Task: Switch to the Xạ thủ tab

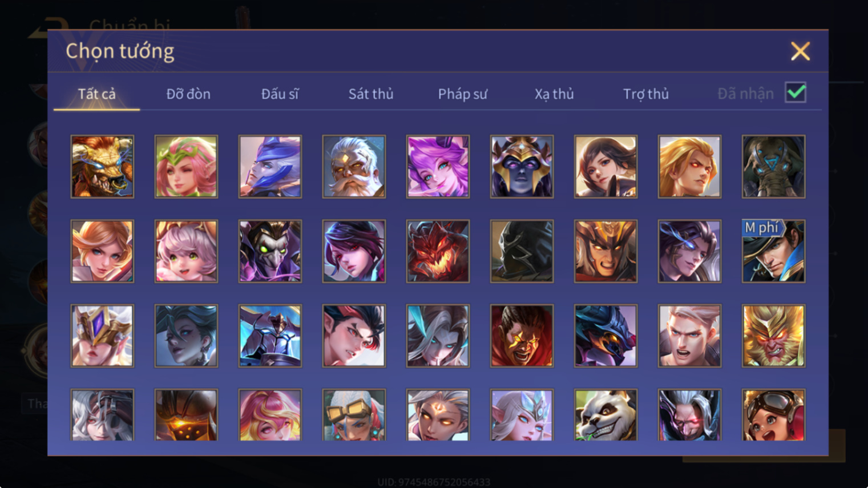Action: tap(554, 94)
